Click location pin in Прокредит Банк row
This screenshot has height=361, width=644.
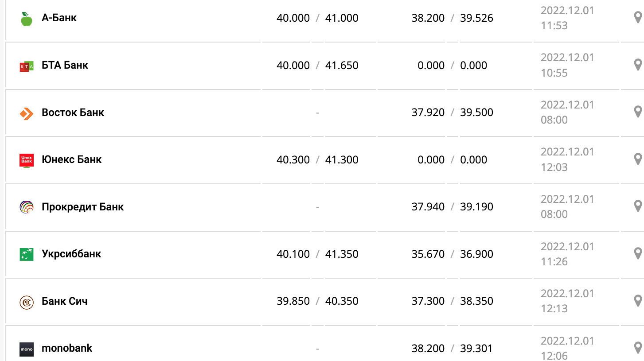click(x=638, y=206)
